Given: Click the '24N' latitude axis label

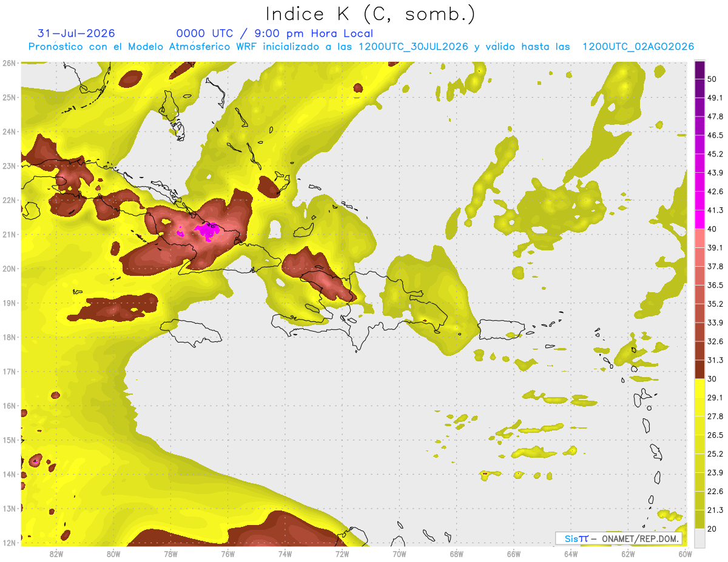Looking at the screenshot, I should pos(9,132).
